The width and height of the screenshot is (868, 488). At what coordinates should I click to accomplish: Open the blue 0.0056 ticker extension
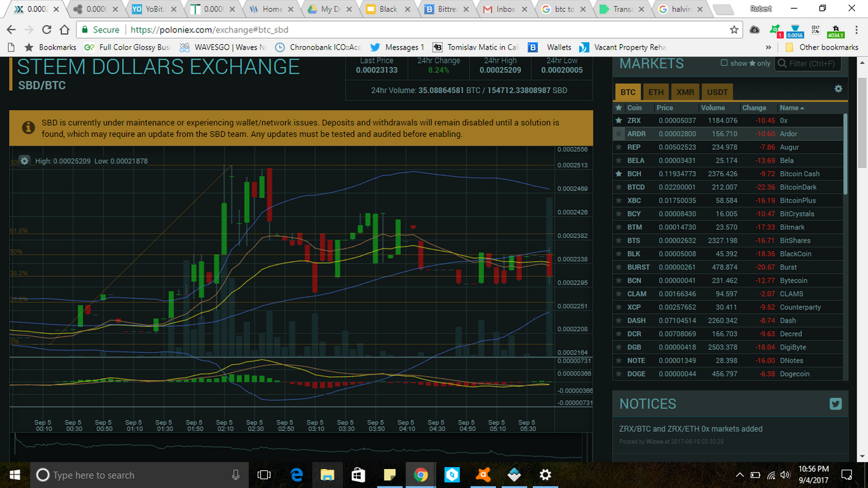click(x=795, y=31)
